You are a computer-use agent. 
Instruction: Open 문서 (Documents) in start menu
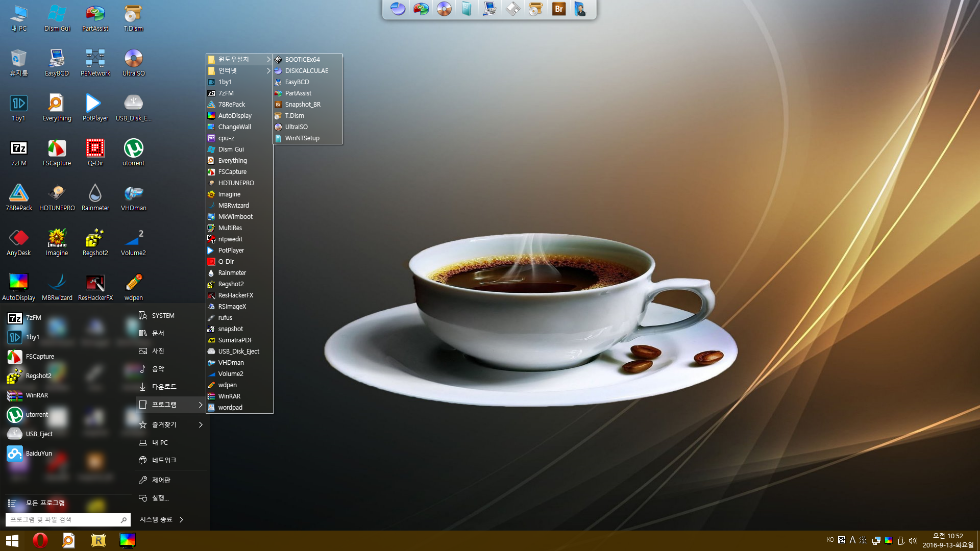tap(171, 333)
